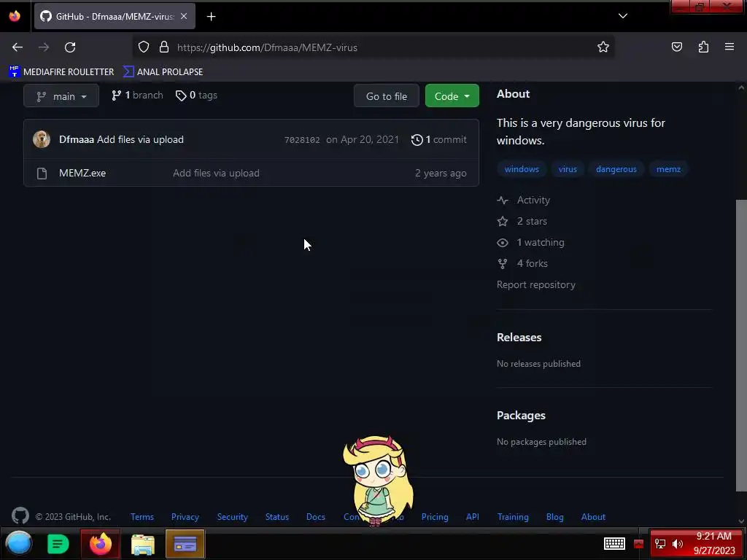Expand the green Code dropdown
This screenshot has width=747, height=560.
pos(452,96)
